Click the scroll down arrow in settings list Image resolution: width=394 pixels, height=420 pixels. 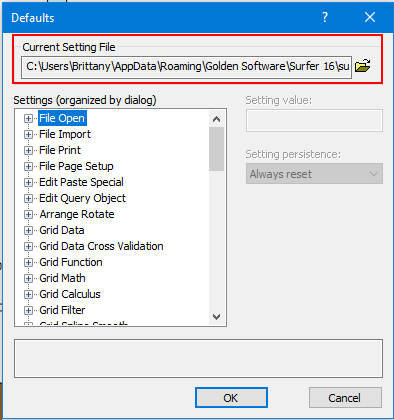point(217,317)
